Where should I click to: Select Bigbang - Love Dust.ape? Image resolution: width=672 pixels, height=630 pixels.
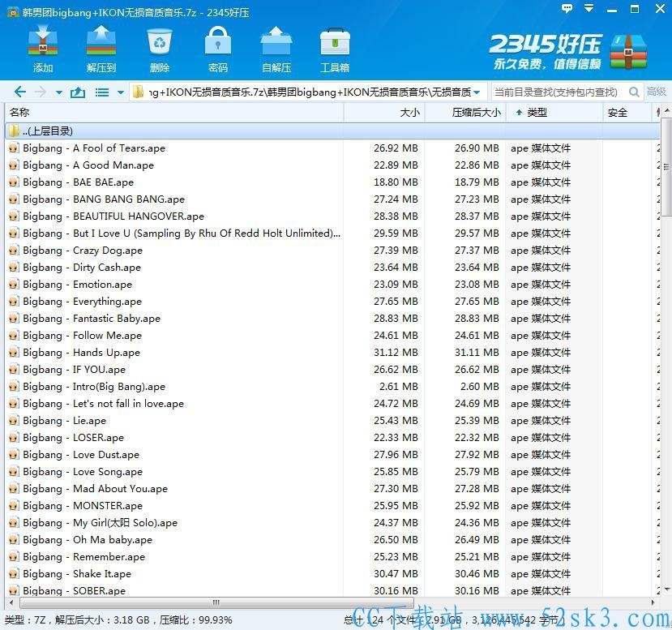click(332, 455)
